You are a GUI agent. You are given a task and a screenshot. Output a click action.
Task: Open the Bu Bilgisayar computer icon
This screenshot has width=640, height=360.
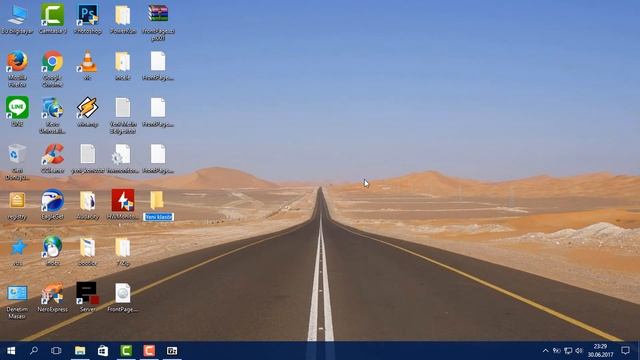tap(17, 15)
